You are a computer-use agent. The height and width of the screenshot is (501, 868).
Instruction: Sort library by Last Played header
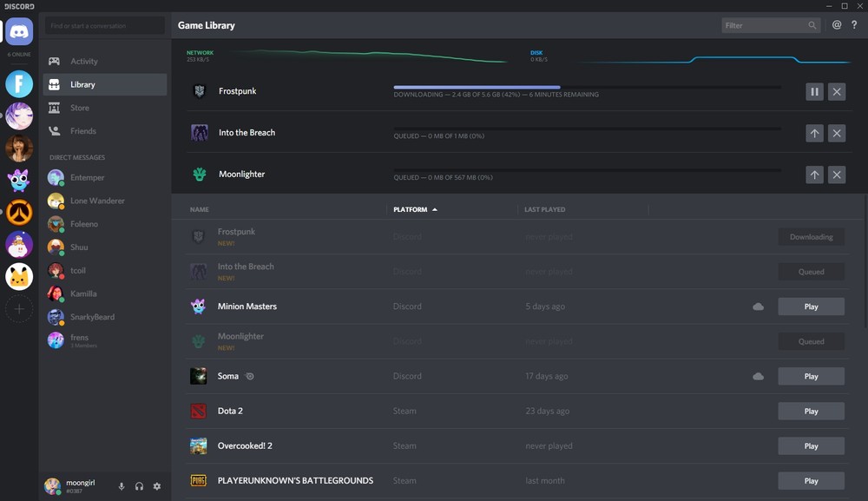click(545, 209)
